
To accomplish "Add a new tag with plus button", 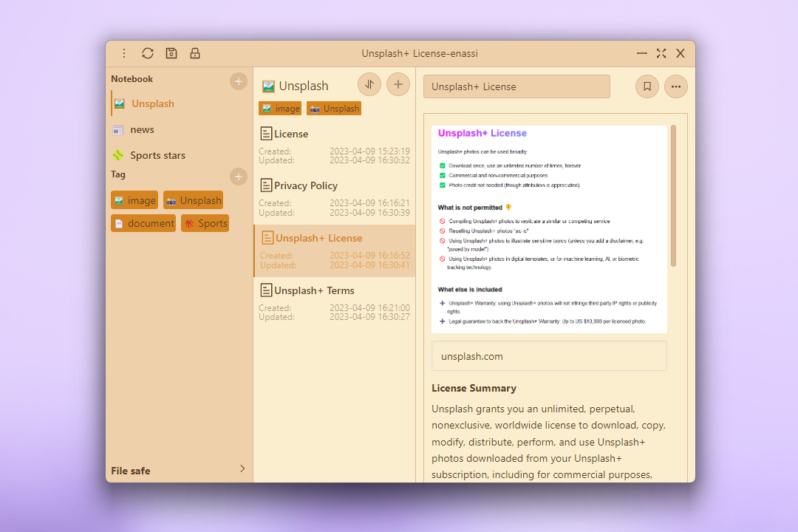I will tap(238, 177).
